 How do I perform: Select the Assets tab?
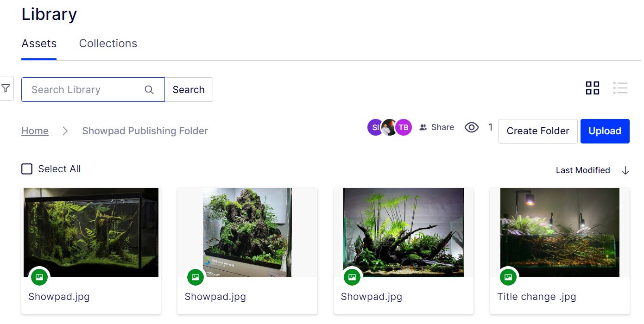[x=39, y=43]
